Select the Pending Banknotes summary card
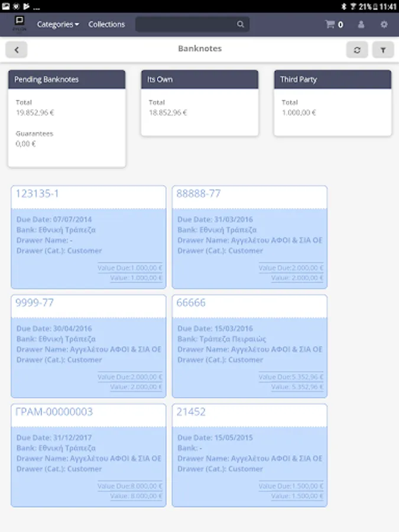Viewport: 399px width, 532px height. tap(67, 118)
